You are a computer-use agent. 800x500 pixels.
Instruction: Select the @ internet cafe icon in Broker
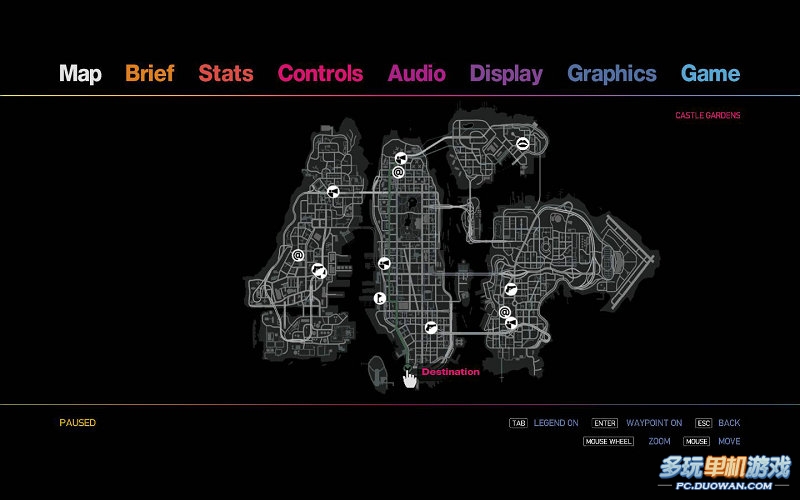pos(505,312)
